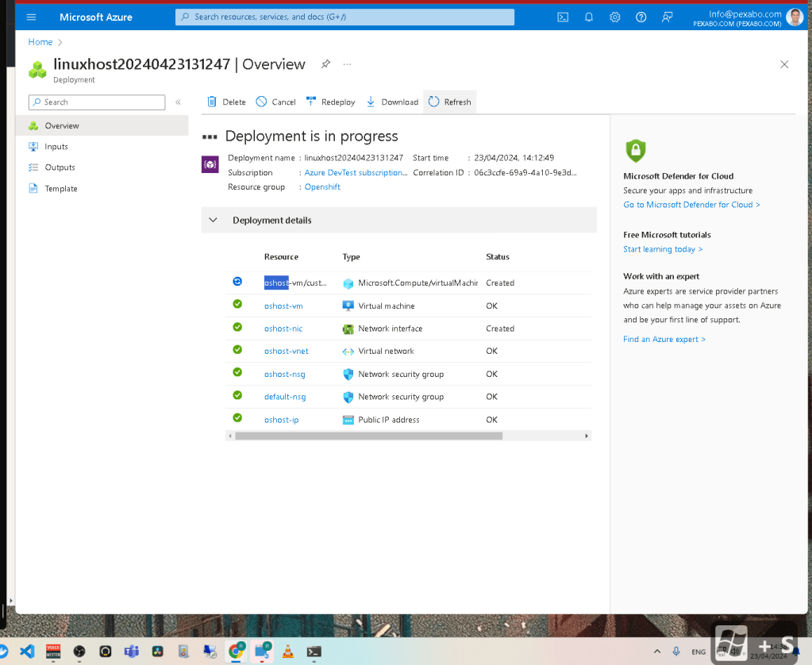Click the Status column header
Viewport: 812px width, 665px height.
pos(497,257)
